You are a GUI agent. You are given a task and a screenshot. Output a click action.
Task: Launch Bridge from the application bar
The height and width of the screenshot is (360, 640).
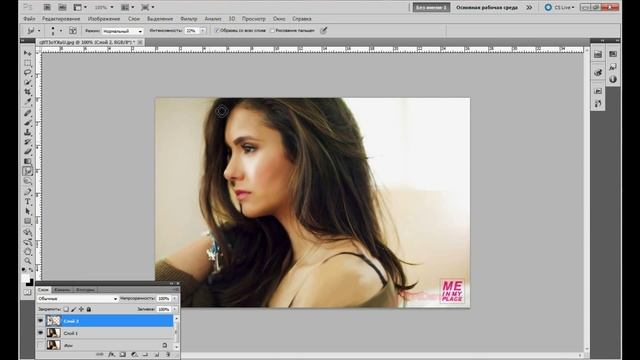47,7
